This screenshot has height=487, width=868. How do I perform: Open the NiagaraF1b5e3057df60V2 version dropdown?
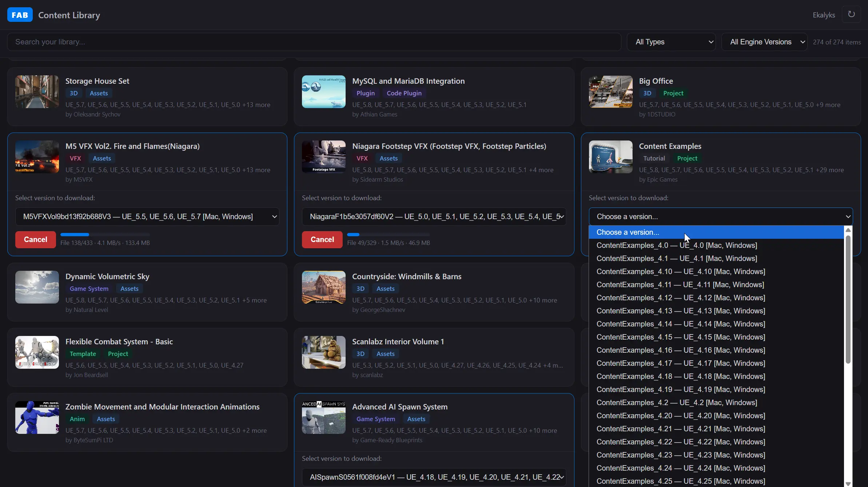click(434, 217)
